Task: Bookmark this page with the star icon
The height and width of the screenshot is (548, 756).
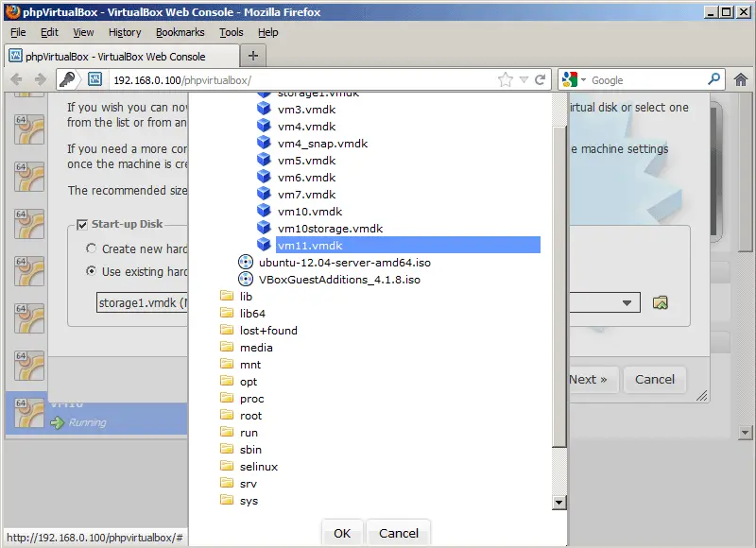Action: pos(506,79)
